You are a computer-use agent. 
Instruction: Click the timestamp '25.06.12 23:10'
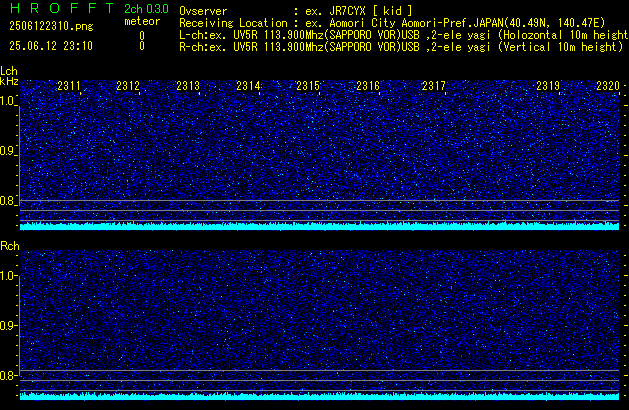(51, 46)
